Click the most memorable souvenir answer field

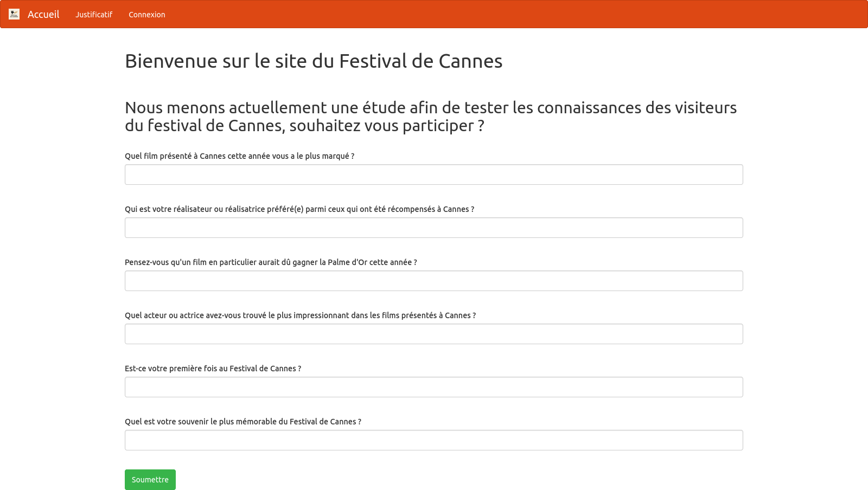434,440
